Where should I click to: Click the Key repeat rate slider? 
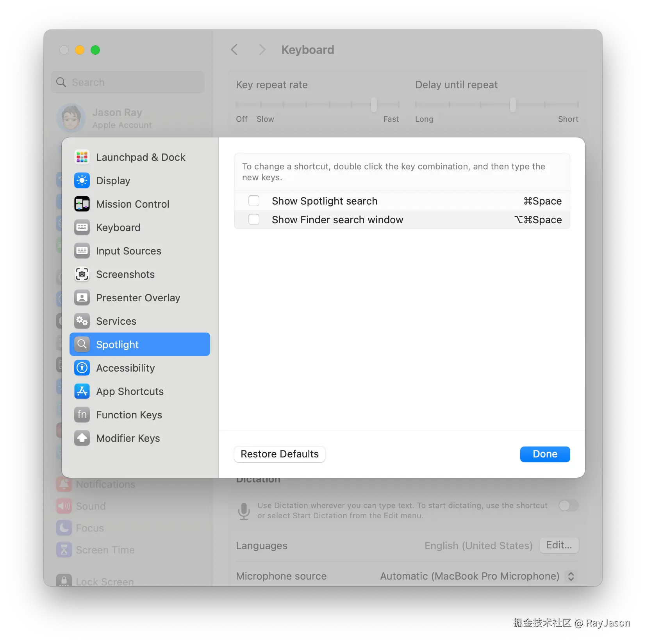[318, 105]
